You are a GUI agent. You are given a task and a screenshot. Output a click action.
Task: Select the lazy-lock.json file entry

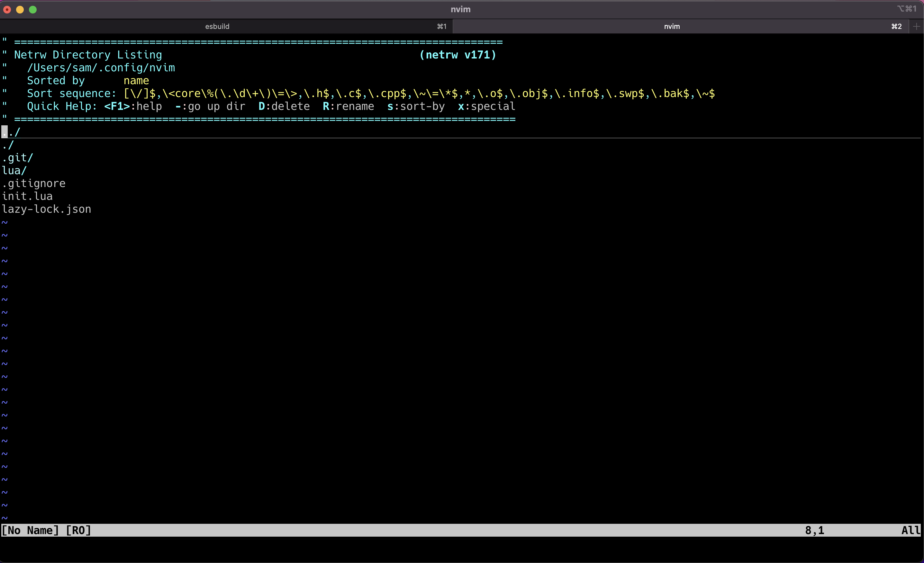[47, 209]
